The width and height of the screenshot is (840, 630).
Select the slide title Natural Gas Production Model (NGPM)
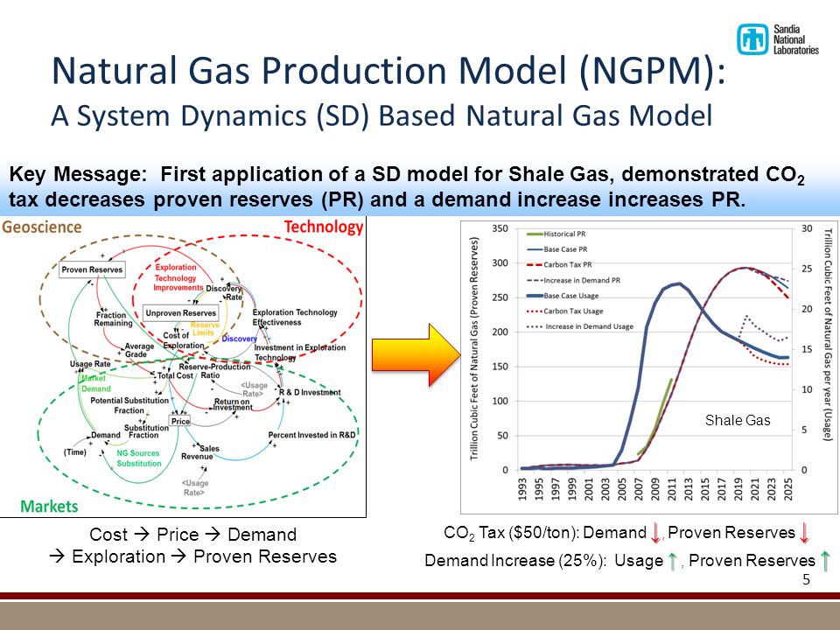[x=388, y=70]
